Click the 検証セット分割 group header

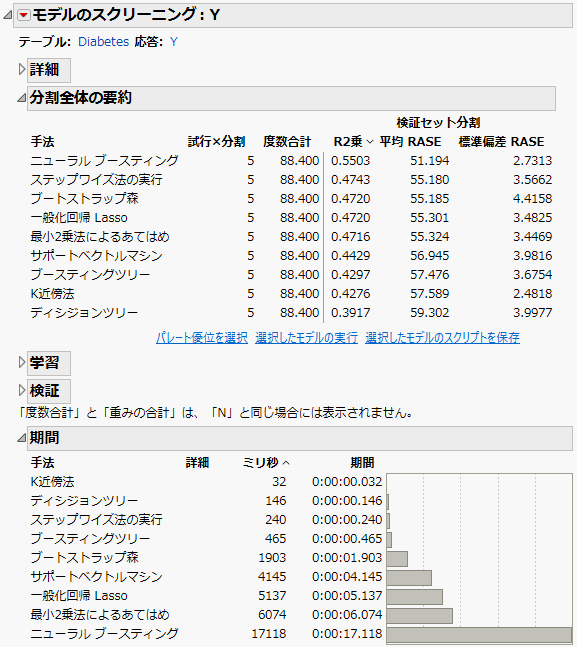[x=438, y=123]
